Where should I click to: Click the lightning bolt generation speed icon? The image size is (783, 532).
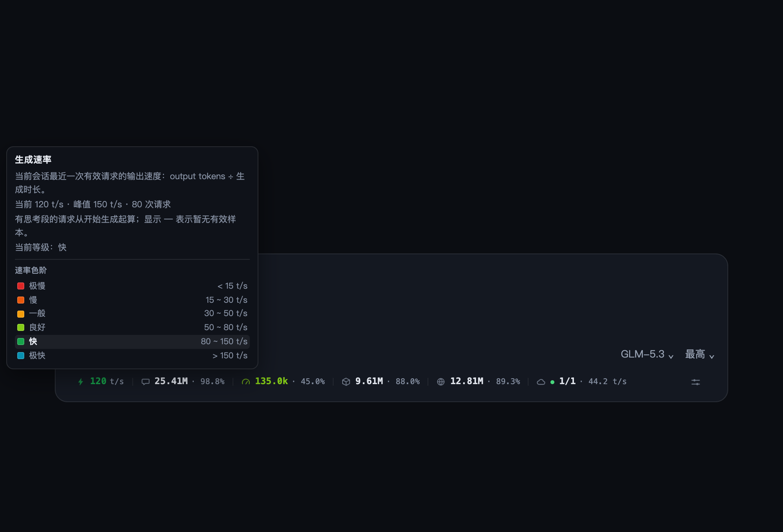point(81,381)
